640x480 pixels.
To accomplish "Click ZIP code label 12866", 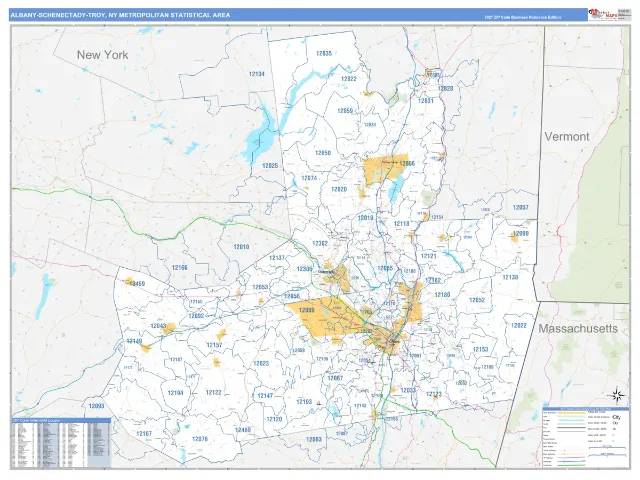I will pos(407,163).
